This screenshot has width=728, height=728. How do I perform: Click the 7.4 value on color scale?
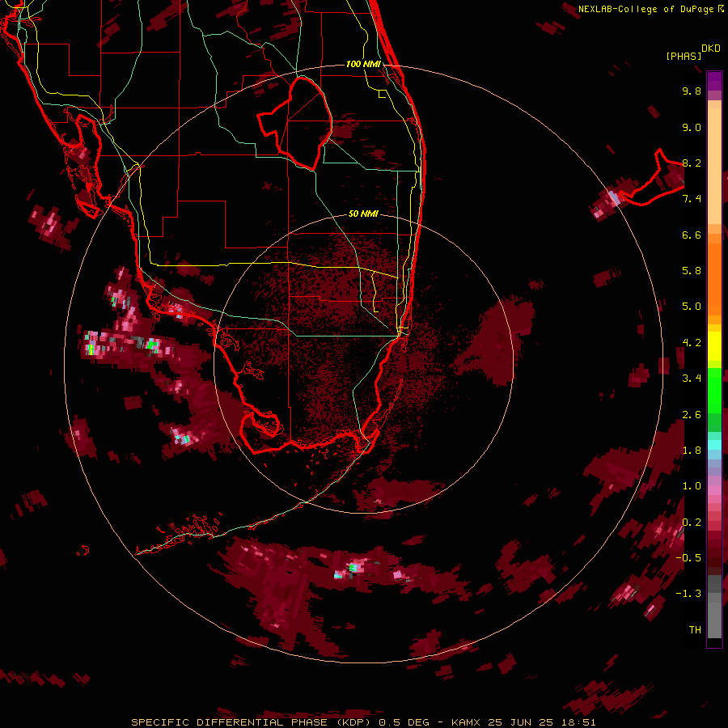692,199
